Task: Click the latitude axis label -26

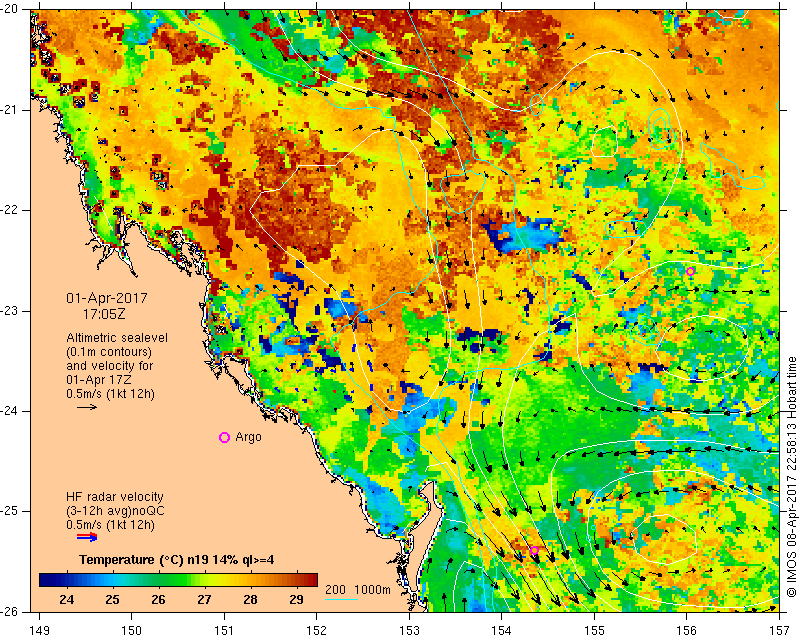Action: point(10,611)
